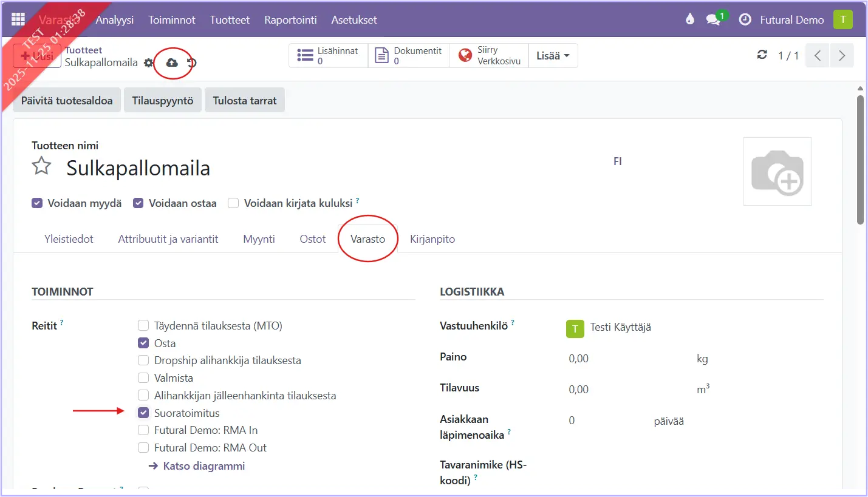Open the chat messages icon

(x=713, y=19)
